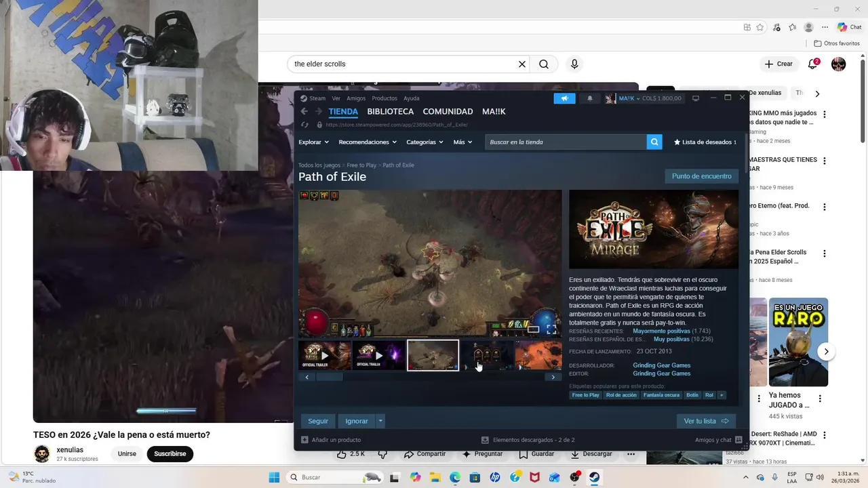Open xenulias channel avatar

click(42, 453)
